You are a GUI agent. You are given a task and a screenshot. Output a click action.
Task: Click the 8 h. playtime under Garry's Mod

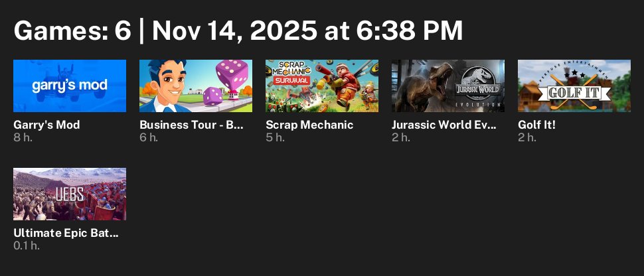23,137
